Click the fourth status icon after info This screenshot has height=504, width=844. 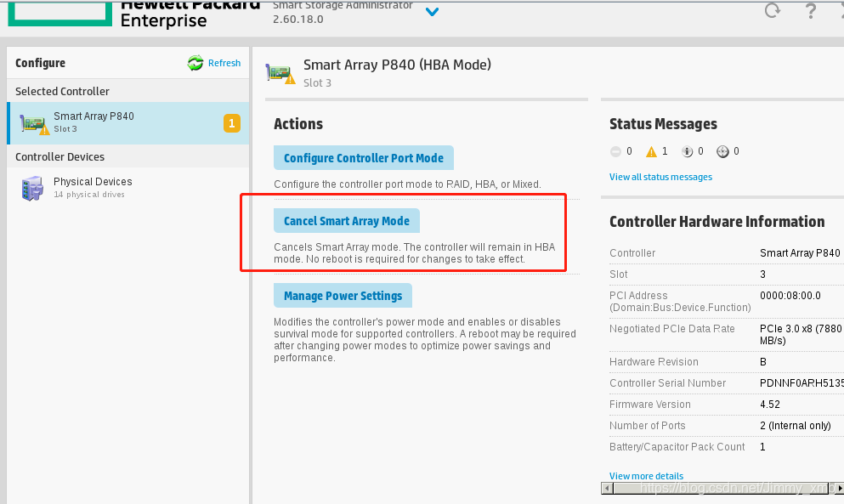(x=722, y=152)
